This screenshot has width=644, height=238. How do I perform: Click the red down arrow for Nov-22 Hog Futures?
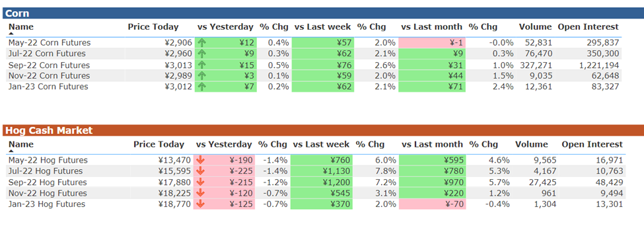pyautogui.click(x=200, y=193)
